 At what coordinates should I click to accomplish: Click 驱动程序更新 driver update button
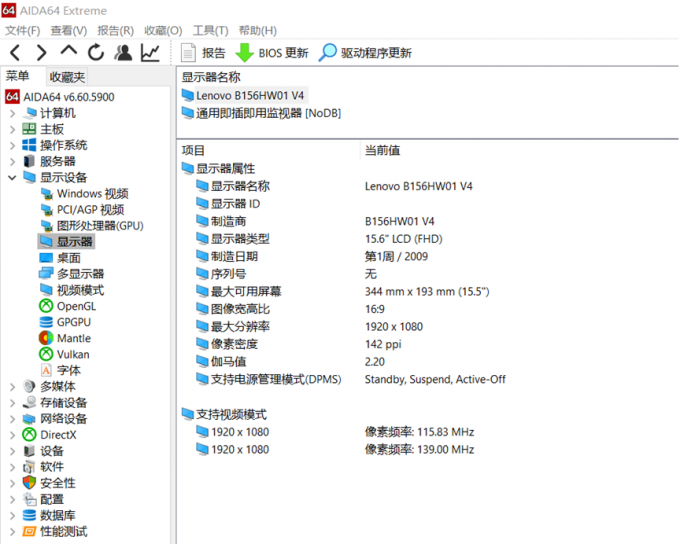(x=365, y=53)
